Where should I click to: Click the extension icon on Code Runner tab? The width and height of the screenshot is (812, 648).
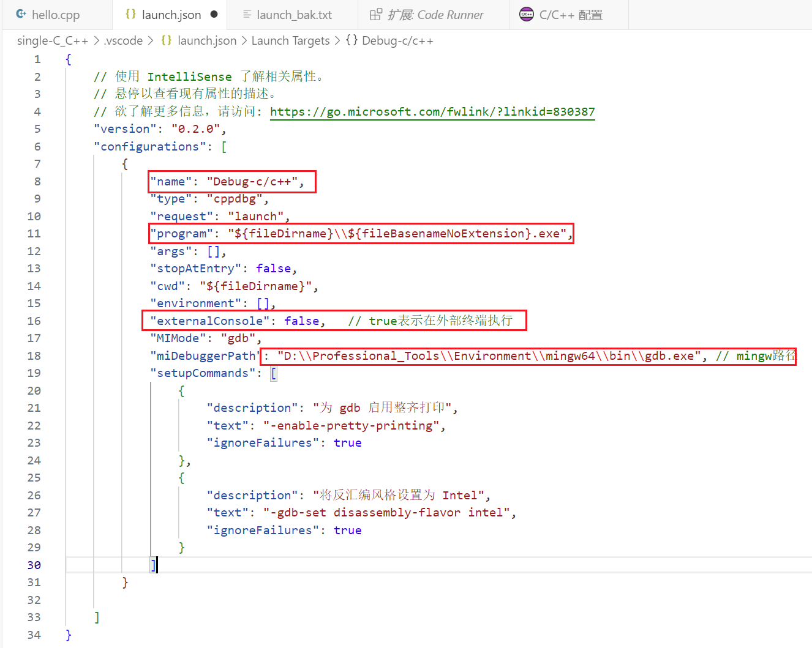(376, 14)
